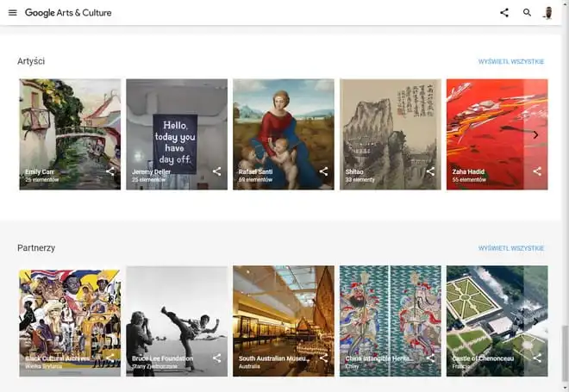Viewport: 569px width, 392px height.
Task: Share the Castle of Chenonceau card
Action: [537, 358]
